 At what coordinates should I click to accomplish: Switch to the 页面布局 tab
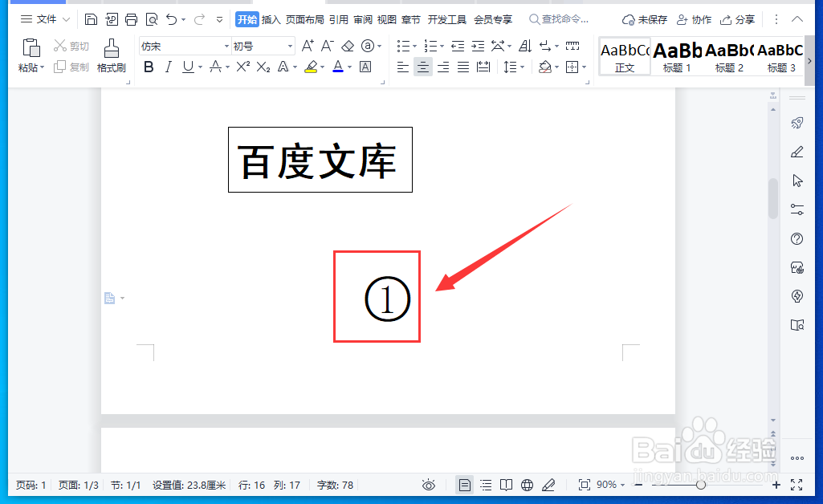[x=305, y=20]
